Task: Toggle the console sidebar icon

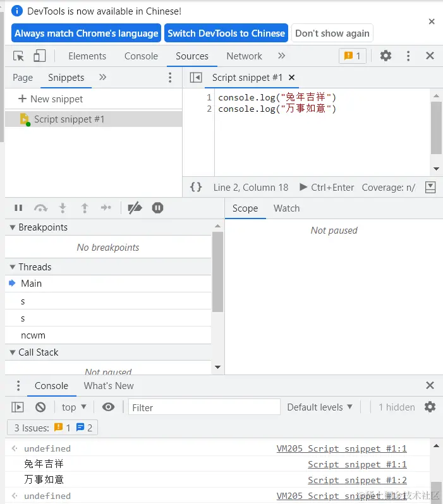Action: point(17,407)
